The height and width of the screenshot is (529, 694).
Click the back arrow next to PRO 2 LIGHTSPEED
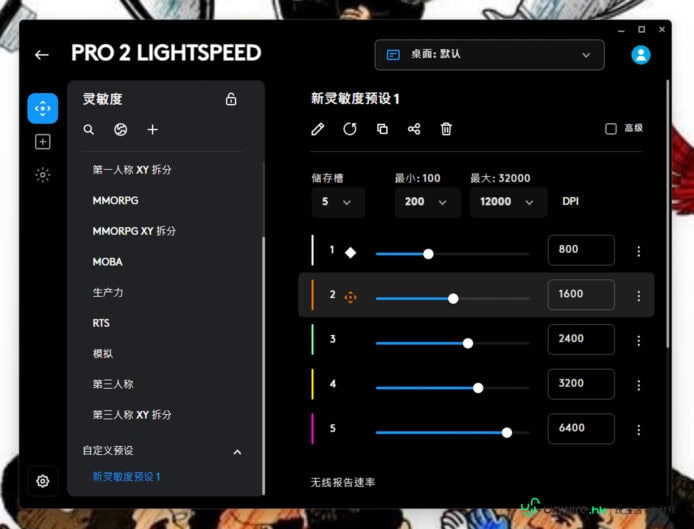click(42, 55)
